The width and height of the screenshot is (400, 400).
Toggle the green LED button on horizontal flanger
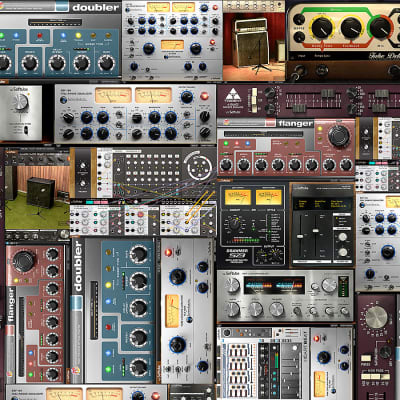(x=226, y=144)
